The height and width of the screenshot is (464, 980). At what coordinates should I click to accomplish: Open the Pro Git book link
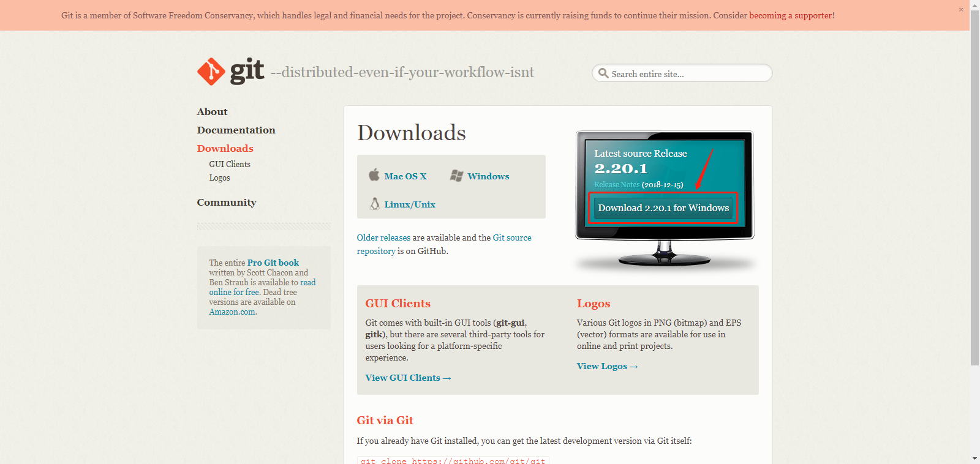point(273,263)
